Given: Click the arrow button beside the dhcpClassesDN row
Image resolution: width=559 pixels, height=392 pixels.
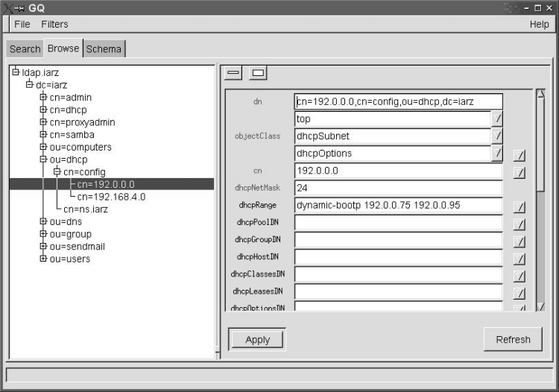Looking at the screenshot, I should [519, 276].
